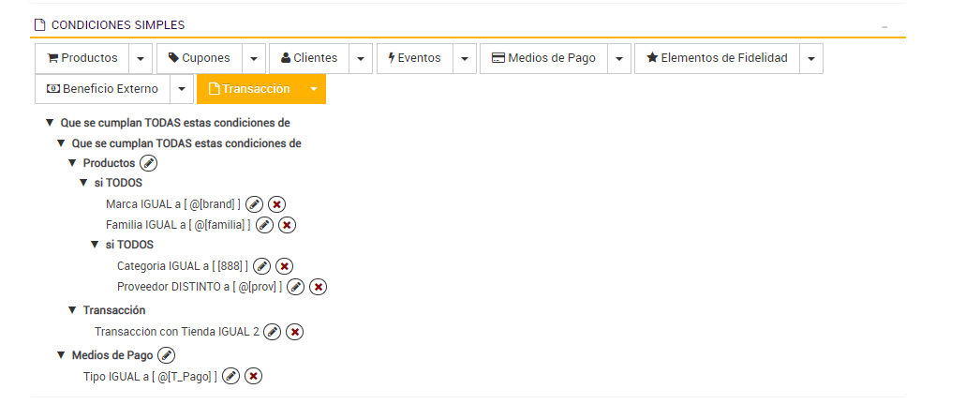Edit the Marca IGUAL brand condition
Image resolution: width=980 pixels, height=404 pixels.
[254, 204]
